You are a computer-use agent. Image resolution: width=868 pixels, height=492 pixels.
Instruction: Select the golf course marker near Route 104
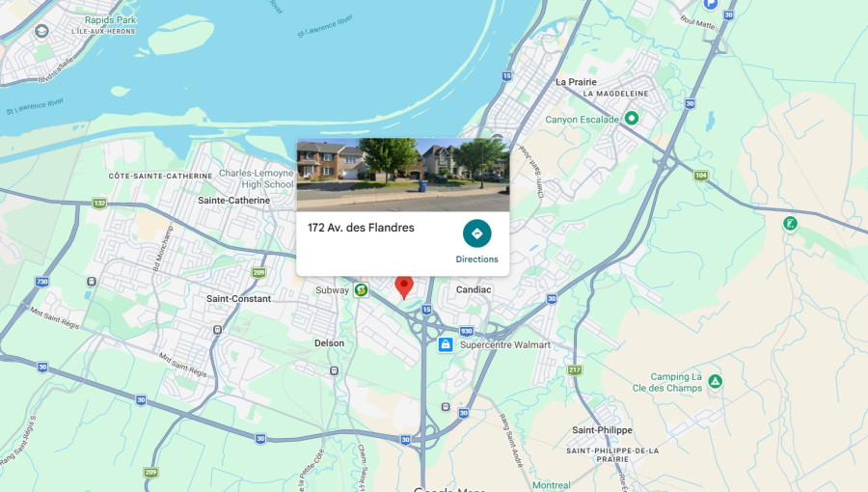pyautogui.click(x=790, y=224)
